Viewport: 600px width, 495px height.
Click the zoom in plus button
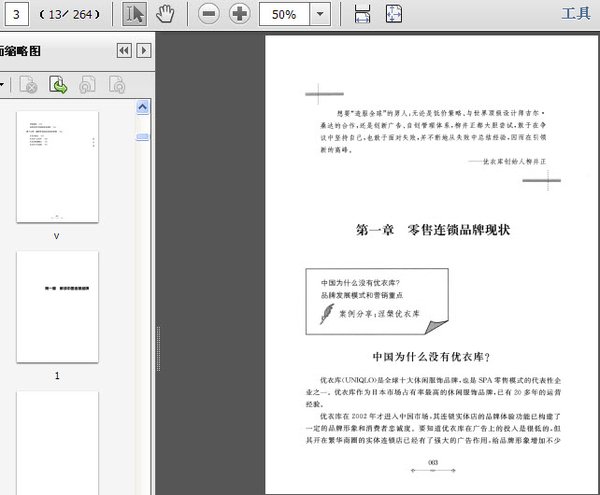click(240, 14)
